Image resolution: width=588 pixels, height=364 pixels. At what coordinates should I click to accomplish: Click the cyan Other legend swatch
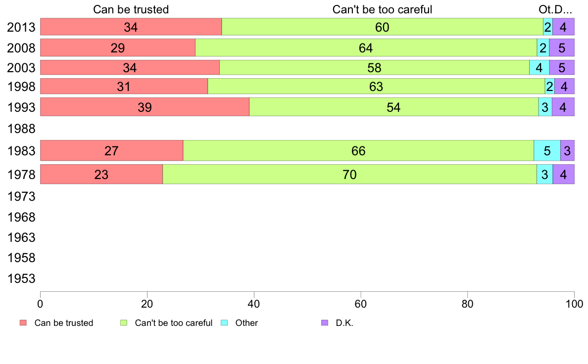tap(224, 323)
